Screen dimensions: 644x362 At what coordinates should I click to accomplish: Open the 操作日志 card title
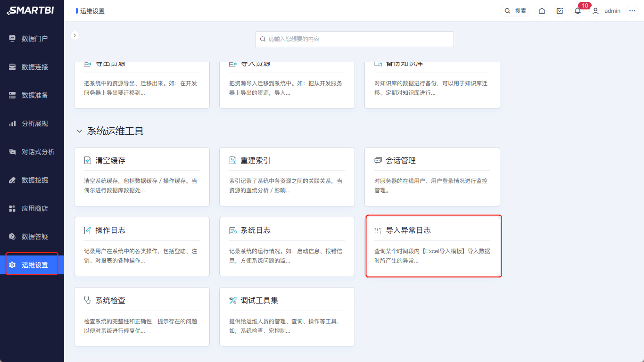(110, 230)
